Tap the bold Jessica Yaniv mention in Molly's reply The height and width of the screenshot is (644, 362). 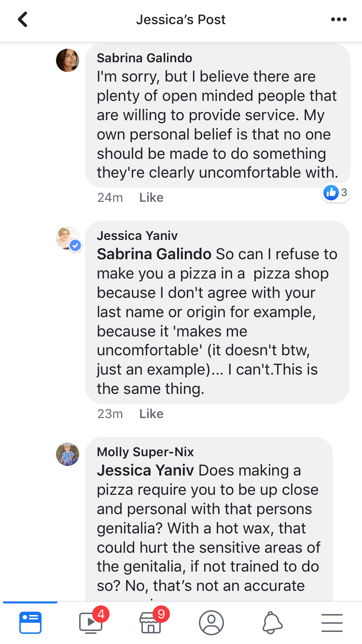[x=146, y=470]
